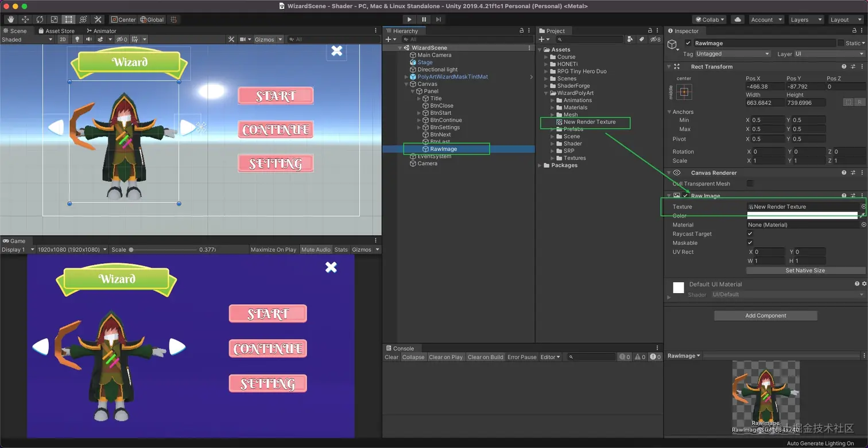Image resolution: width=868 pixels, height=448 pixels.
Task: Open the Game resolution 1920x1080 dropdown
Action: (72, 250)
